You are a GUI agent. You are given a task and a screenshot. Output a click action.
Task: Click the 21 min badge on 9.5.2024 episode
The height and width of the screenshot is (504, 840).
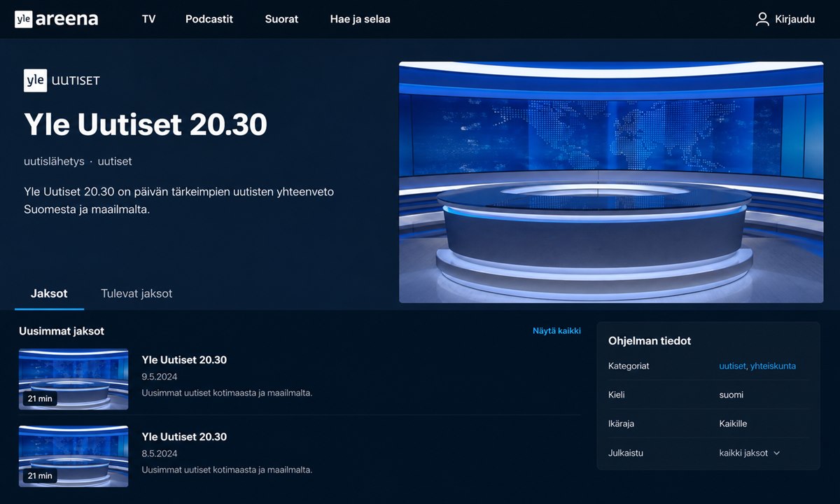(40, 399)
